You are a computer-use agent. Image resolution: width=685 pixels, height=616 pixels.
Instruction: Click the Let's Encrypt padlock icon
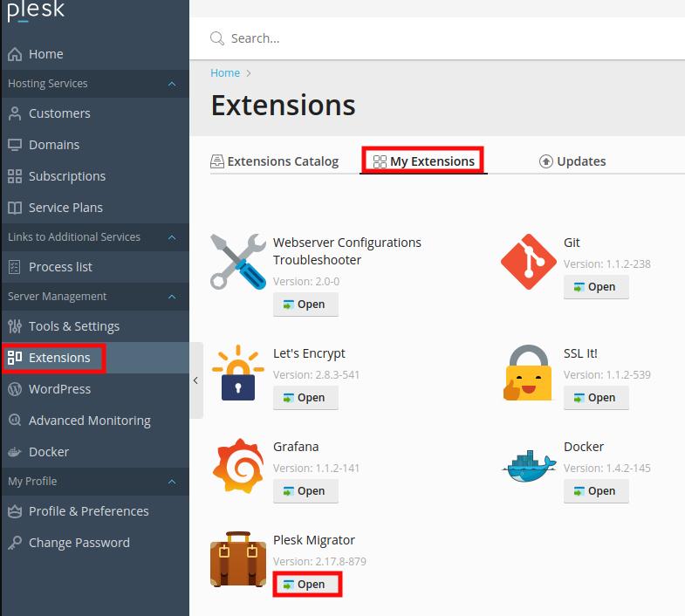click(237, 373)
